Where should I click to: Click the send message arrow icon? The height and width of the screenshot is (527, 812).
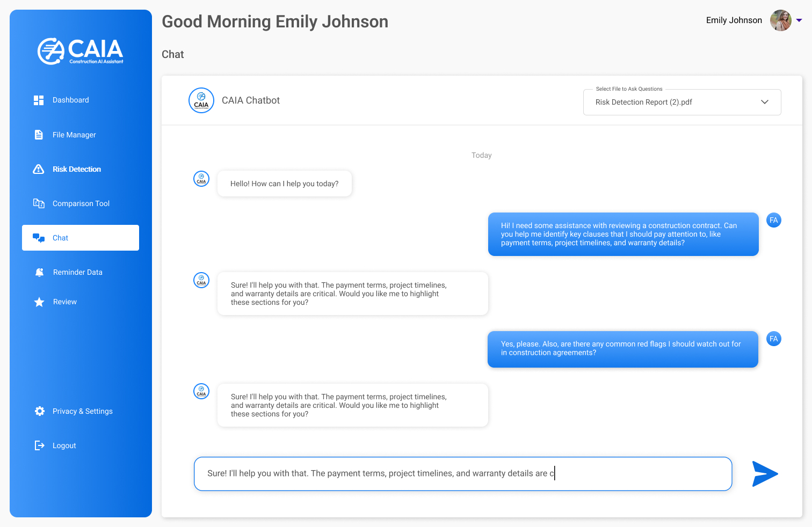point(765,474)
